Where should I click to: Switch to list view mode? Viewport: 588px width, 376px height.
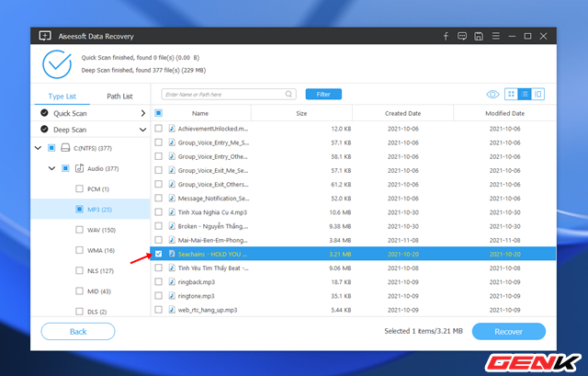coord(525,94)
